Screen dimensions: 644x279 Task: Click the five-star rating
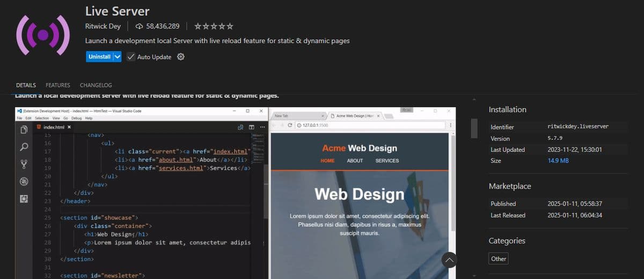click(x=214, y=26)
